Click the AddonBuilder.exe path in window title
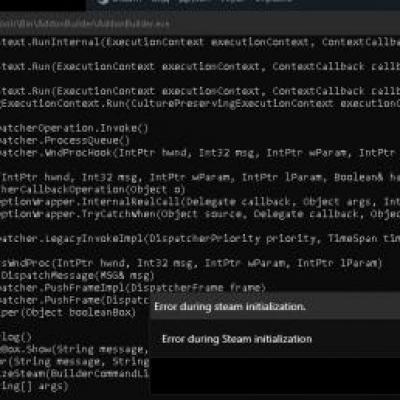 click(x=85, y=24)
